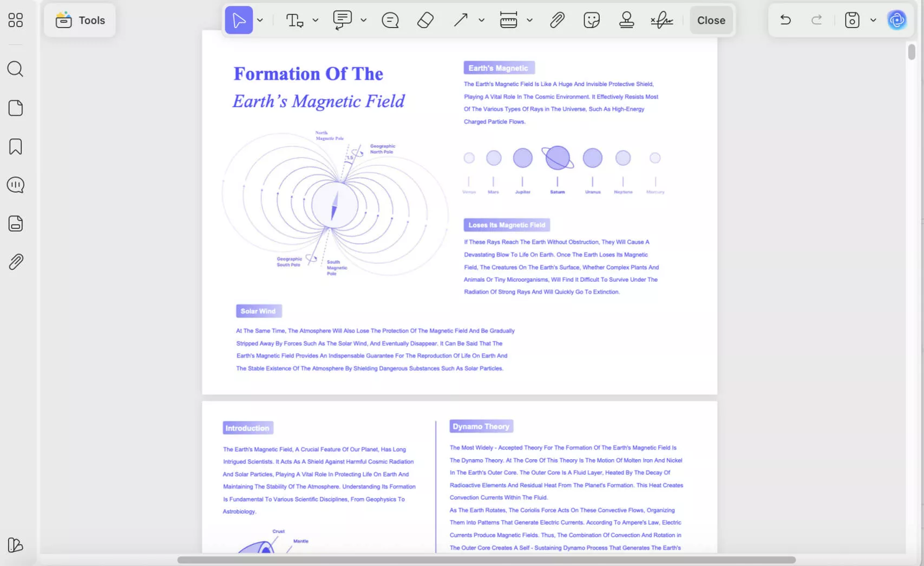
Task: Click the "Loses Its Magnetic Field" heading
Action: click(507, 225)
